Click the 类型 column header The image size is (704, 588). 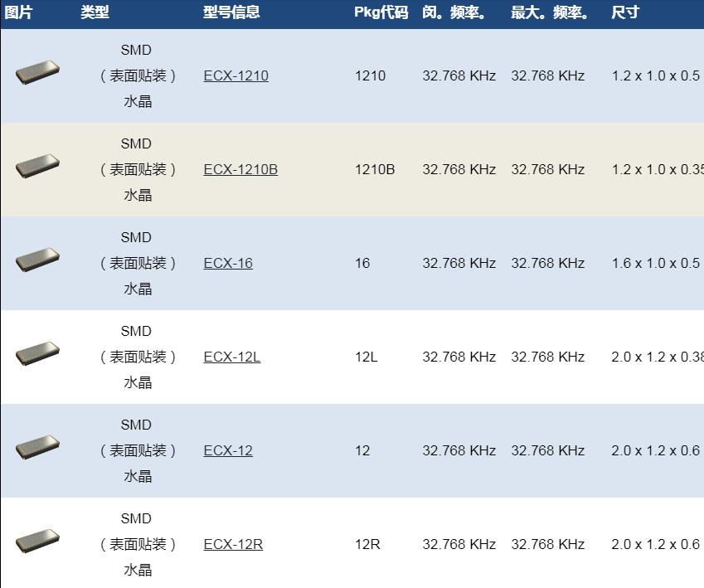(95, 12)
